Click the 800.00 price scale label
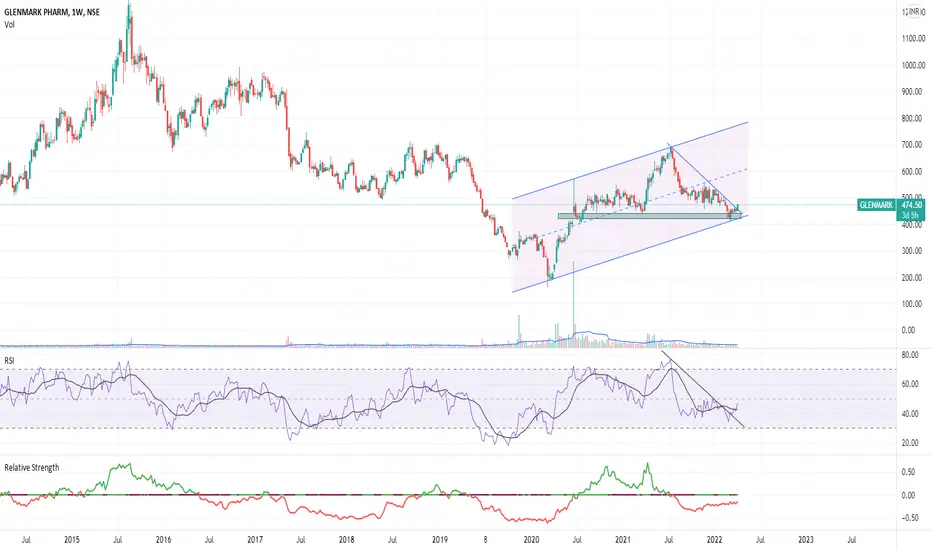Viewport: 932px width, 550px height. [912, 118]
